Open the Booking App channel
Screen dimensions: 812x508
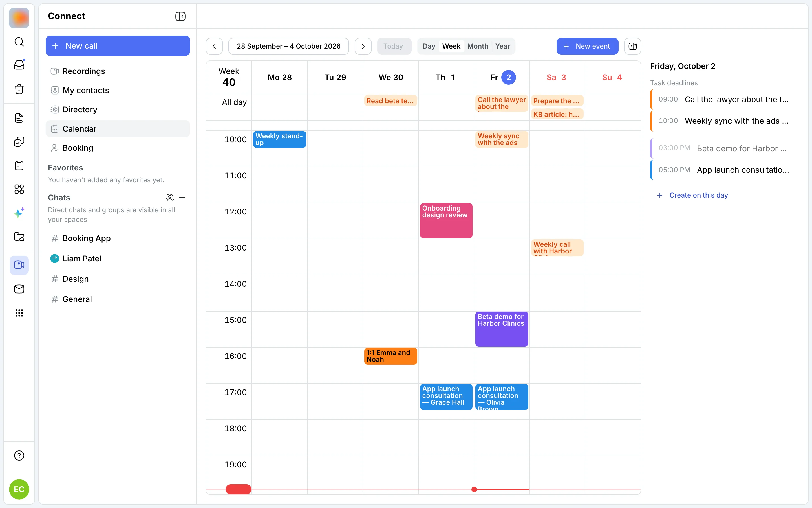click(x=118, y=238)
